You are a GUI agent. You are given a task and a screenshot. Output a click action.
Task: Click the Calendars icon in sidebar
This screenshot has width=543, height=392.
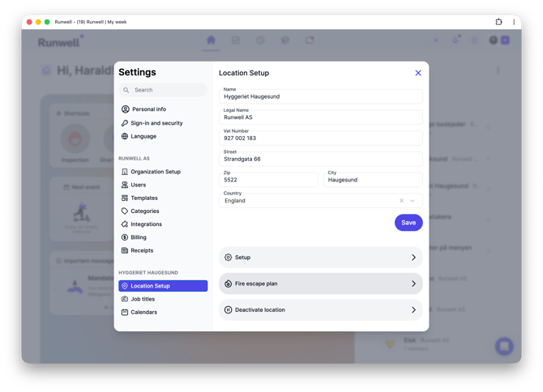tap(125, 312)
